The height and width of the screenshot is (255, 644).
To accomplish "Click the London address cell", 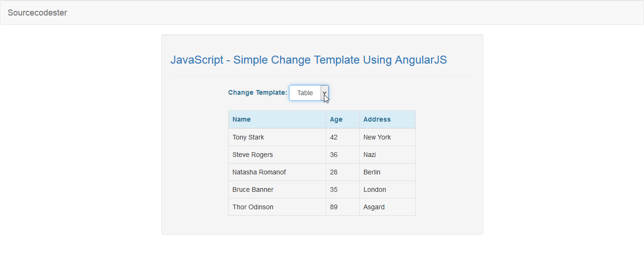I will point(388,189).
